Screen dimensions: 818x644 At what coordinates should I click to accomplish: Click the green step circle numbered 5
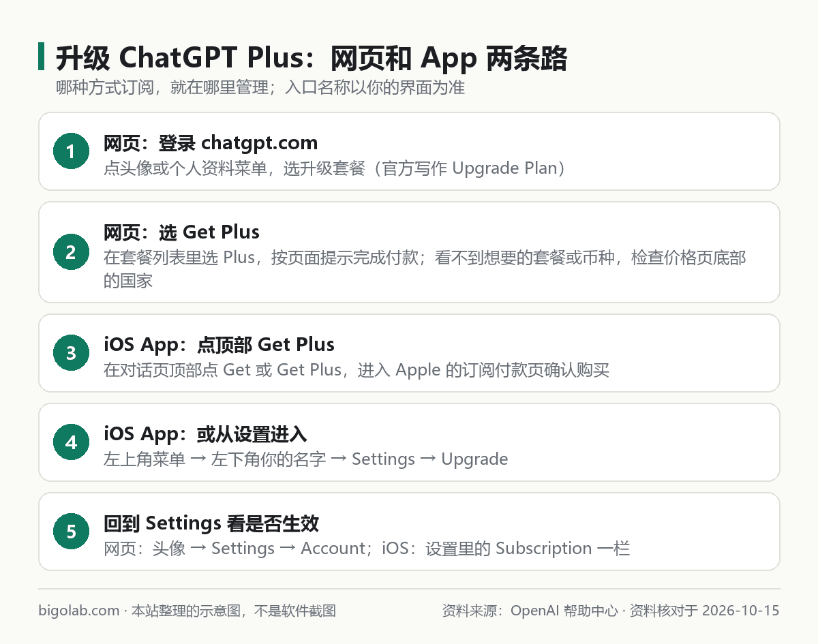click(71, 532)
